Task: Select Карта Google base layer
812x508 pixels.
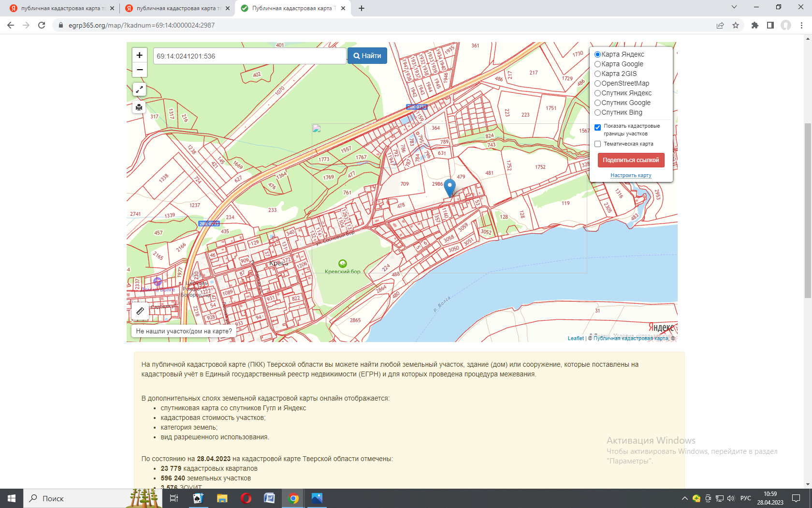Action: [x=597, y=64]
